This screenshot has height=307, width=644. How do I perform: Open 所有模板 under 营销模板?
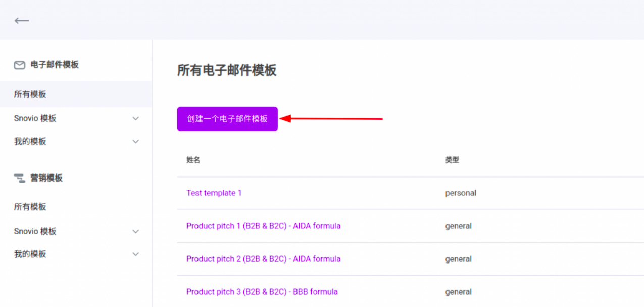pos(30,207)
